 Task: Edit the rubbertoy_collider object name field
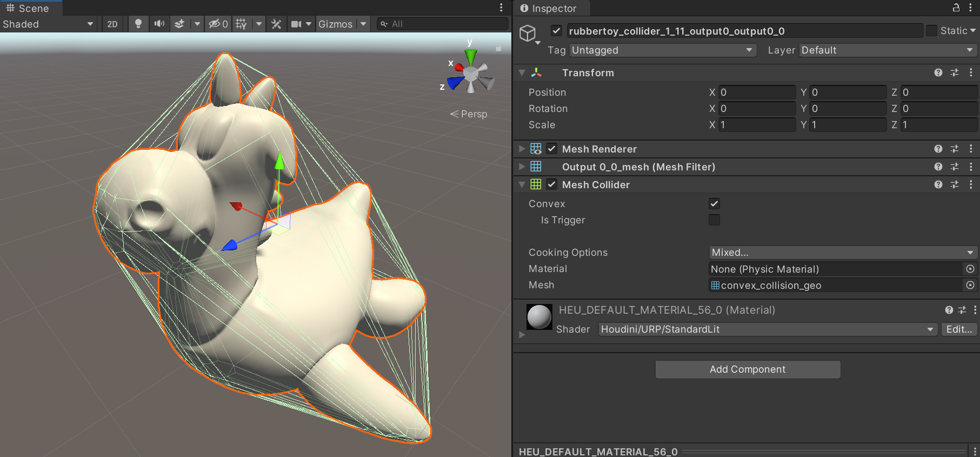744,31
